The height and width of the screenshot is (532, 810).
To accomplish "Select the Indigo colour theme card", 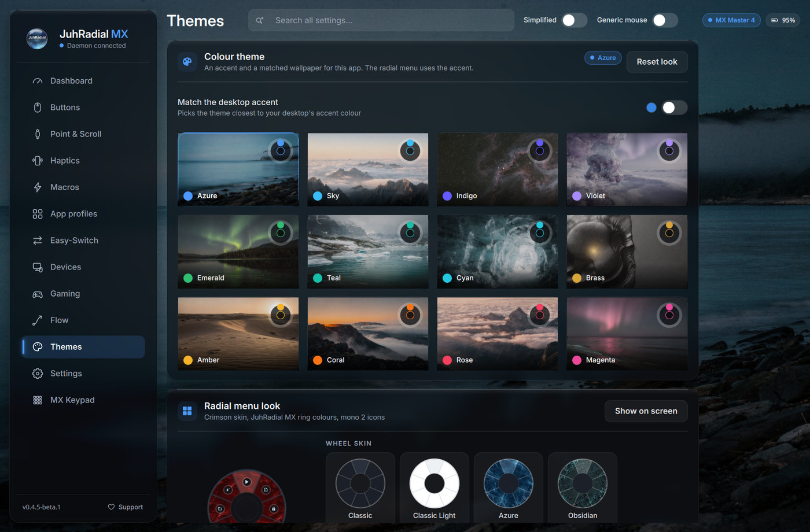I will click(498, 169).
